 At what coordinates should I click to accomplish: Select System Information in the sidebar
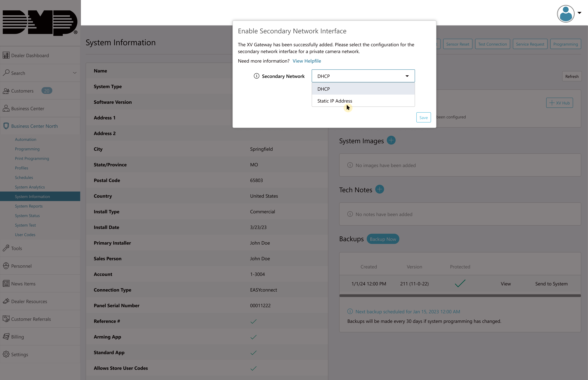coord(40,196)
